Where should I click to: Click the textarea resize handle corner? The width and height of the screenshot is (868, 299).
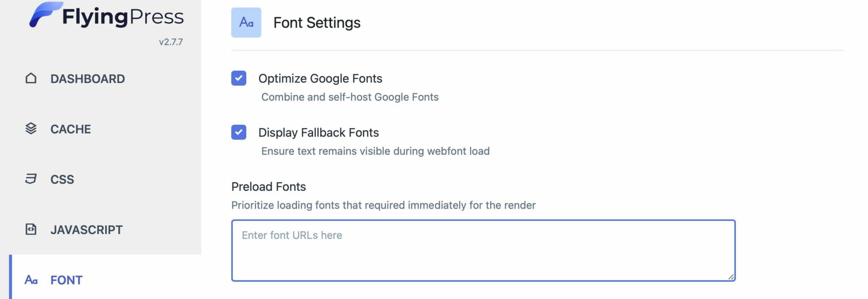click(731, 277)
